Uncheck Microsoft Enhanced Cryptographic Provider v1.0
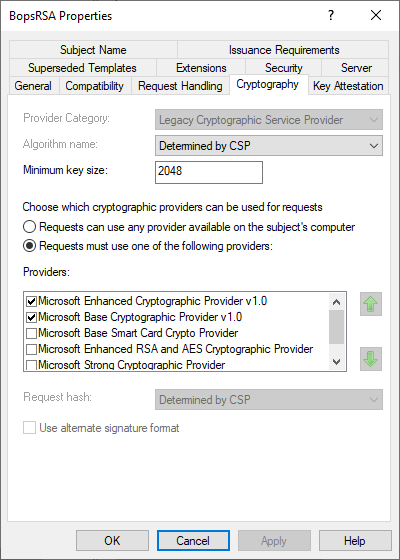The image size is (400, 560). (31, 301)
